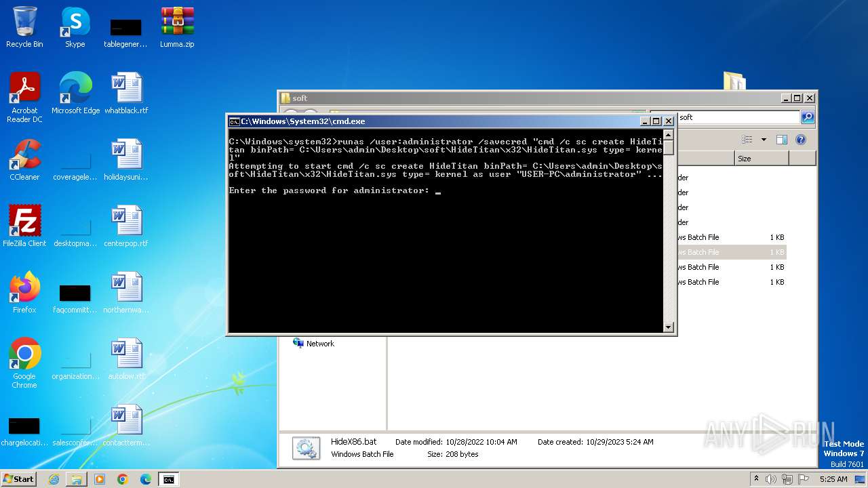Change view icon in soft window
The height and width of the screenshot is (488, 868).
(747, 140)
